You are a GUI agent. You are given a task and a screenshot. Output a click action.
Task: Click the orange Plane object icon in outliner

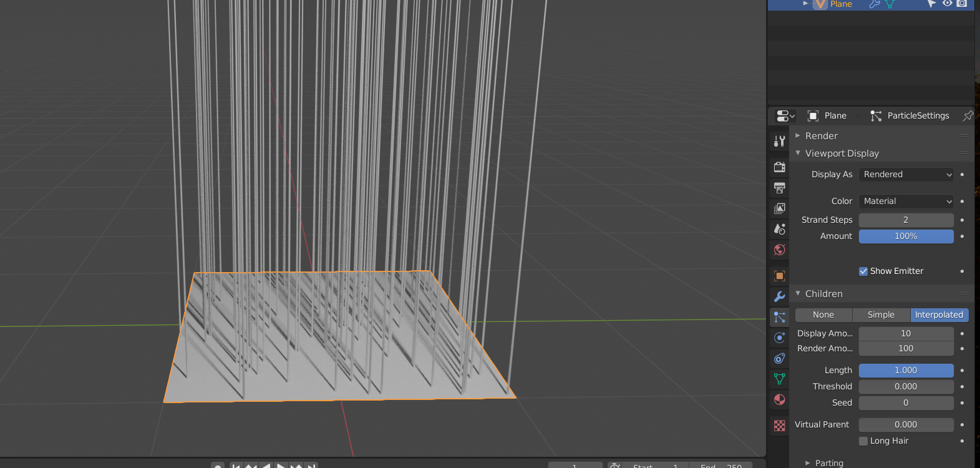click(820, 4)
